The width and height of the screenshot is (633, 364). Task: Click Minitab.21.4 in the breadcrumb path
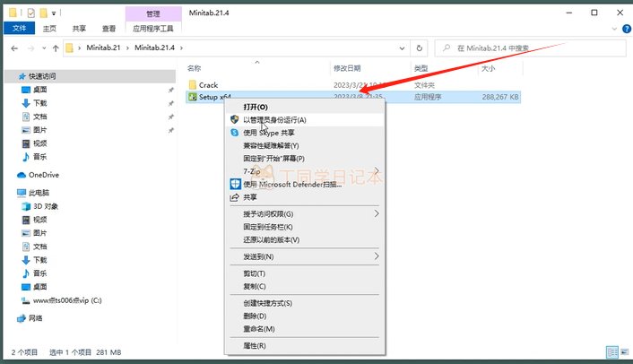pos(154,48)
